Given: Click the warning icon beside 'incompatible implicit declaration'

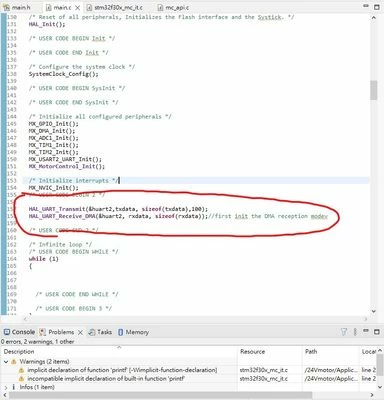Looking at the screenshot, I should pyautogui.click(x=21, y=379).
